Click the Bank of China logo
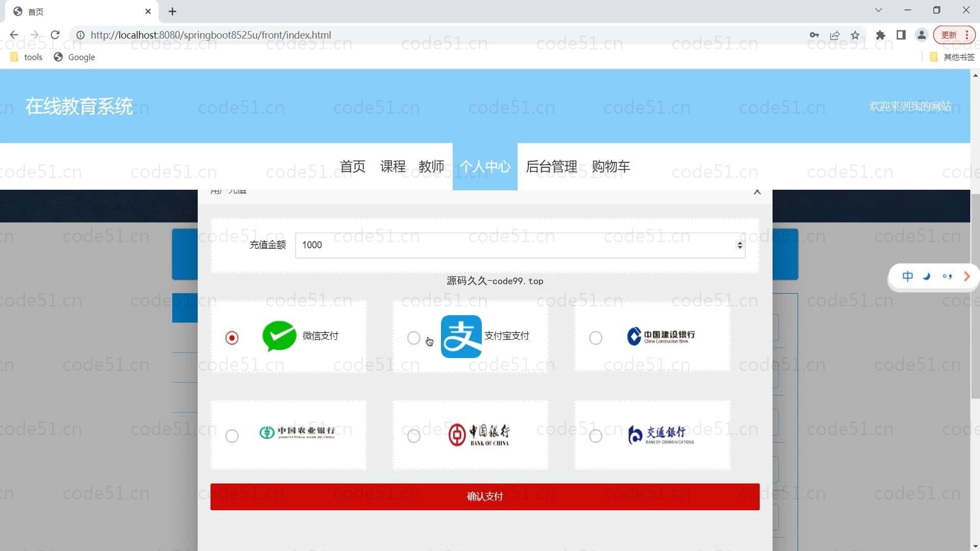980x551 pixels. [x=479, y=435]
